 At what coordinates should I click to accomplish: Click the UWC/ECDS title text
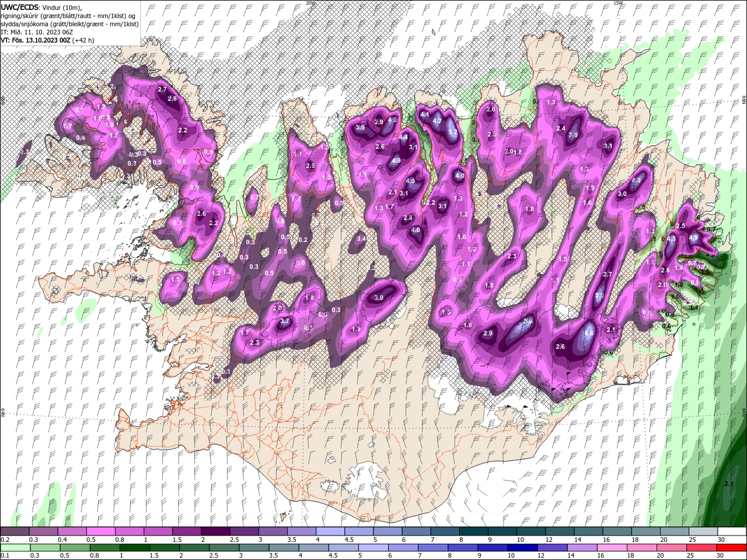coord(20,6)
